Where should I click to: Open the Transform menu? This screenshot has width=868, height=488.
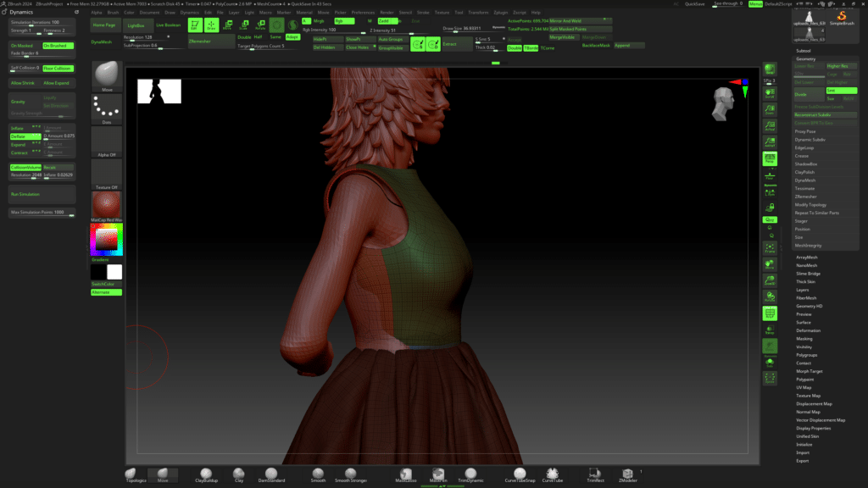pyautogui.click(x=478, y=12)
